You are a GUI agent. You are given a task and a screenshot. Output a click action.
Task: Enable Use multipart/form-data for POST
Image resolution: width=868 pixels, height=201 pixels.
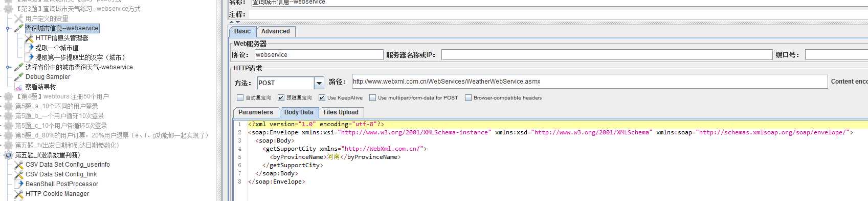pos(372,97)
